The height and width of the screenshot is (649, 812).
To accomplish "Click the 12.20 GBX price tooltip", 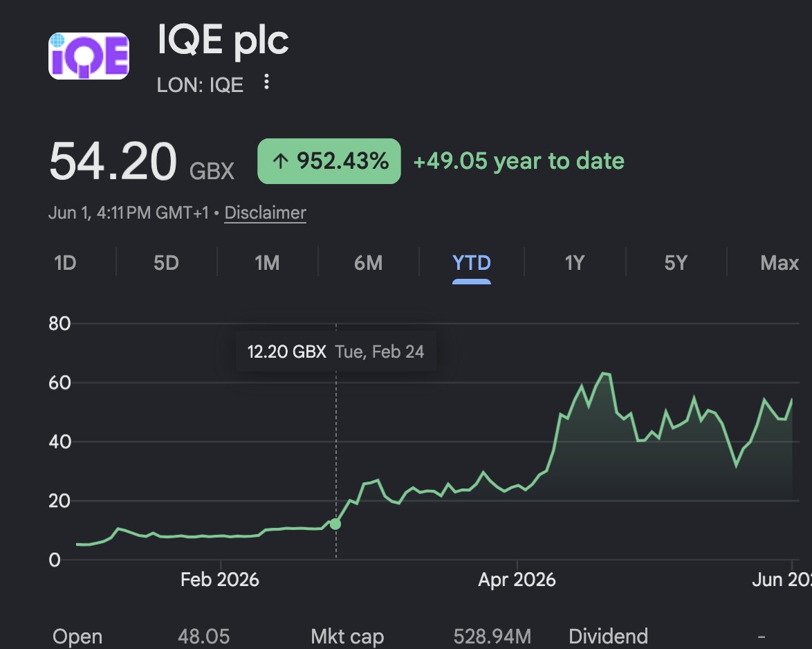I will pyautogui.click(x=335, y=351).
